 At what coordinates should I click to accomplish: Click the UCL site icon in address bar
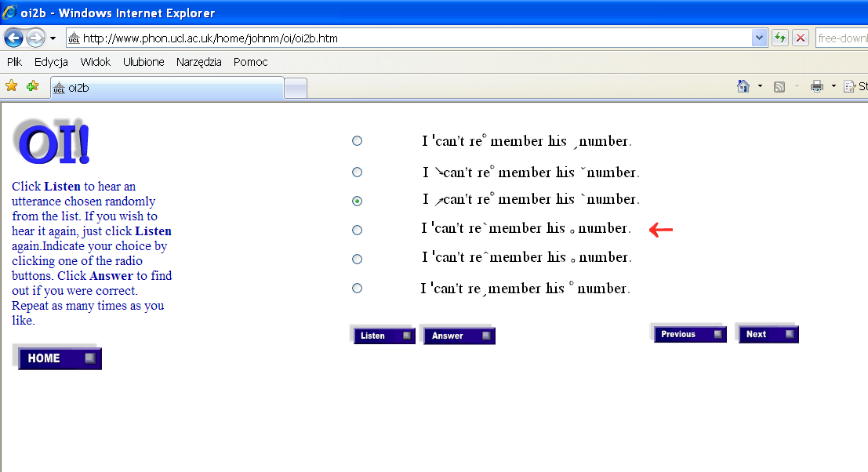point(74,38)
